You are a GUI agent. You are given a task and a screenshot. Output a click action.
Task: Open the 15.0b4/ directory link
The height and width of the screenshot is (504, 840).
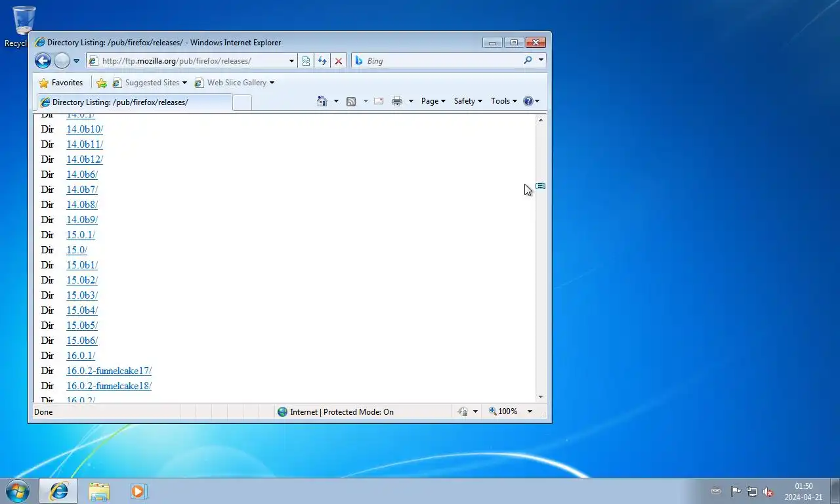(82, 310)
